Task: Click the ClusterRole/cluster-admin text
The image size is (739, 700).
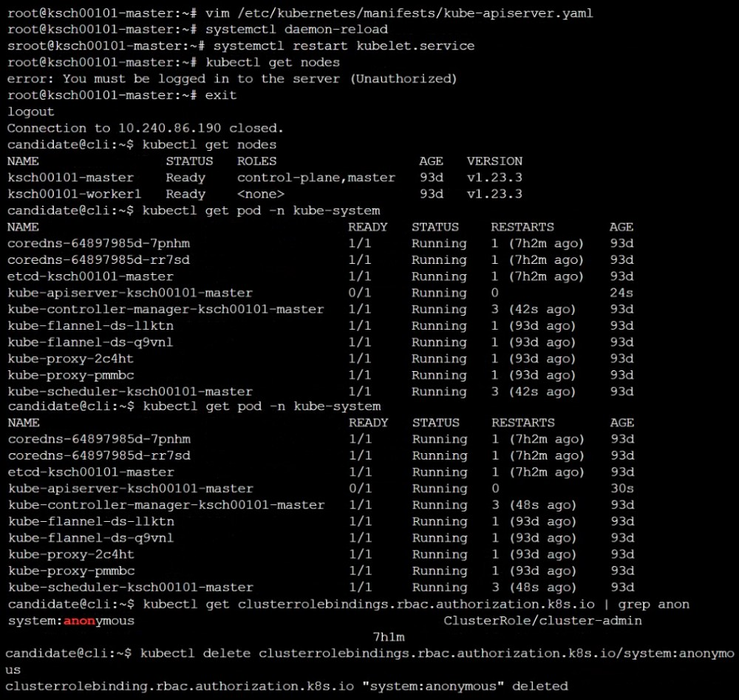Action: click(542, 621)
